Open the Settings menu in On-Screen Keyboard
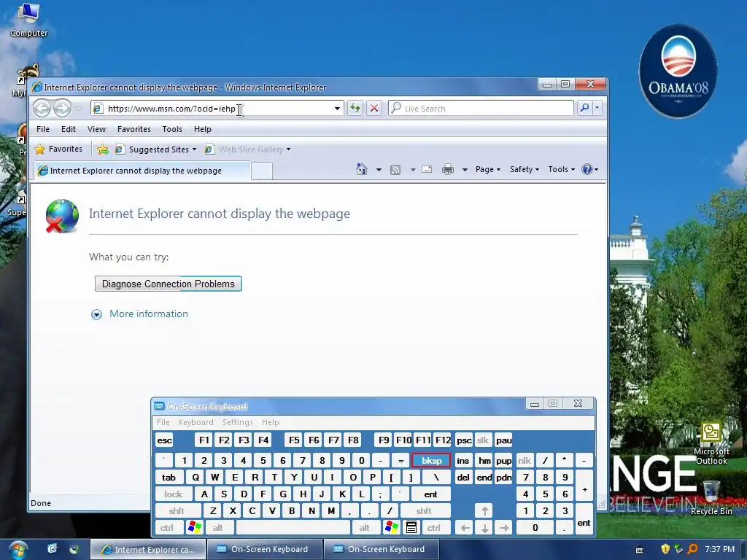Viewport: 747px width, 560px height. click(x=237, y=422)
